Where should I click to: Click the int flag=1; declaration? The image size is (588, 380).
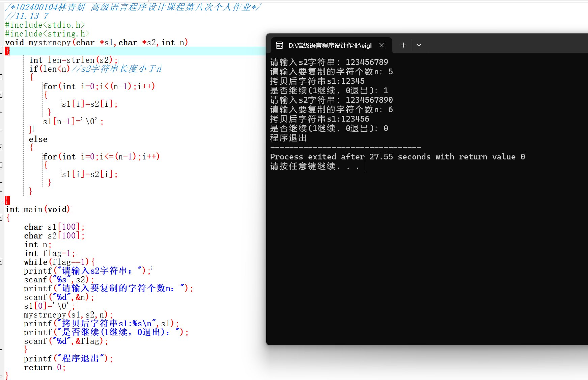50,253
